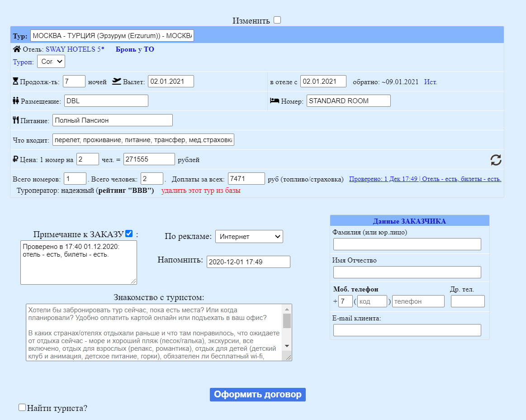Focus the persons per room field
The width and height of the screenshot is (526, 420).
point(88,159)
